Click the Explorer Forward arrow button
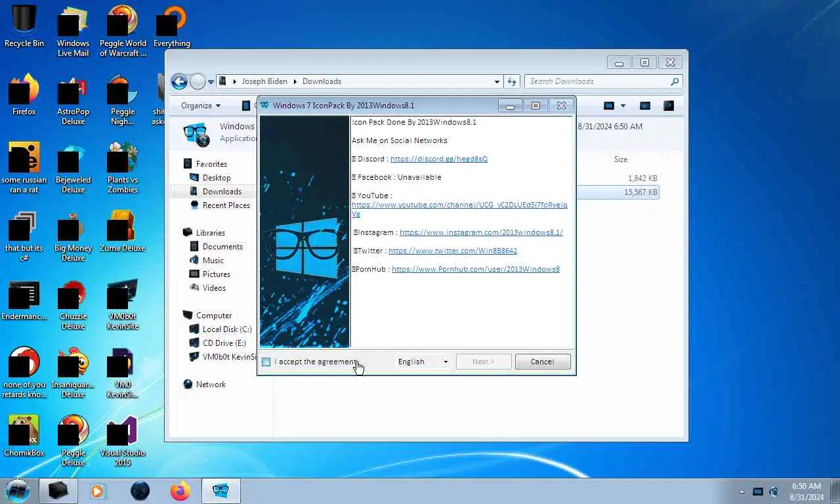This screenshot has width=840, height=504. point(198,81)
